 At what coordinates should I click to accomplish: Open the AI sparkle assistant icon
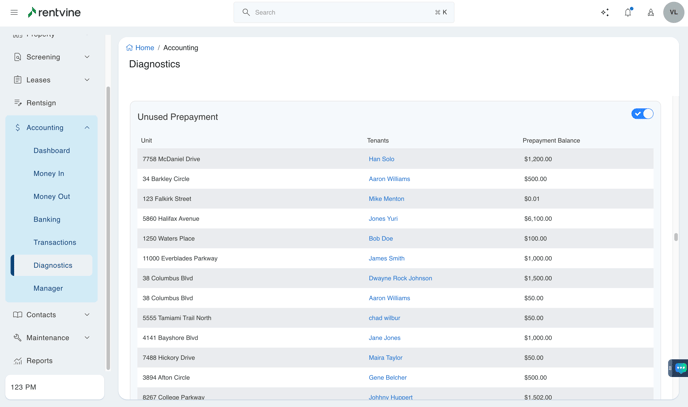[x=605, y=13]
